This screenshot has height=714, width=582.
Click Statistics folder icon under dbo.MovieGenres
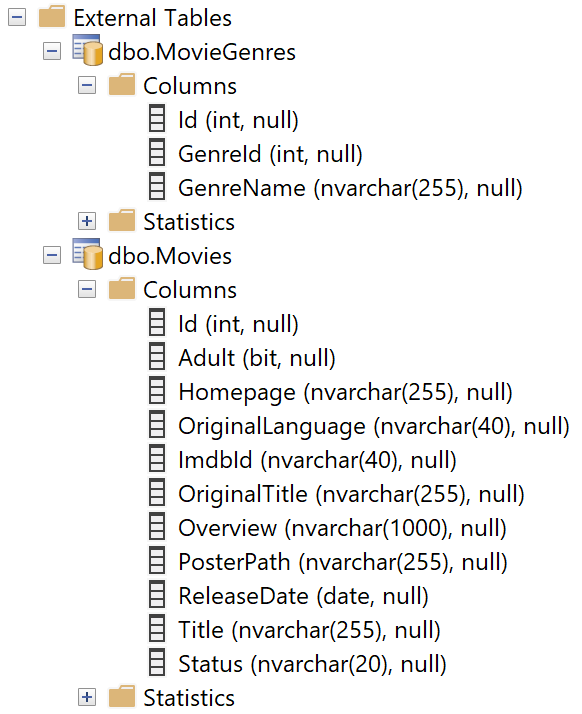coord(122,221)
